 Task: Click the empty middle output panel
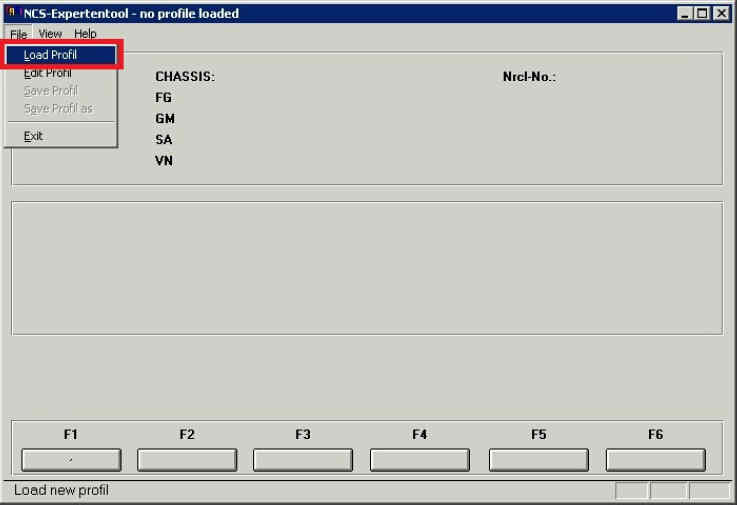tap(367, 268)
